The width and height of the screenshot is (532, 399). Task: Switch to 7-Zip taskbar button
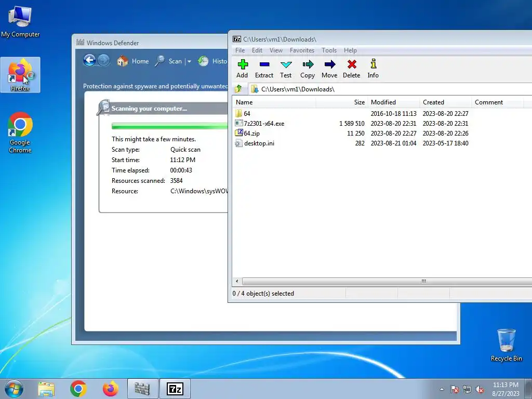[175, 389]
